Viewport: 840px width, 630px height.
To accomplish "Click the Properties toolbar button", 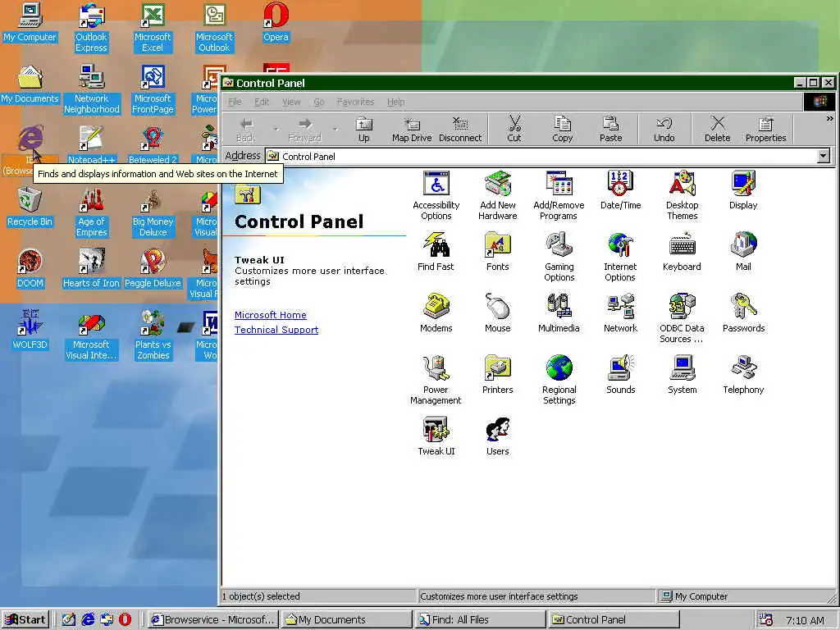I will (x=765, y=130).
